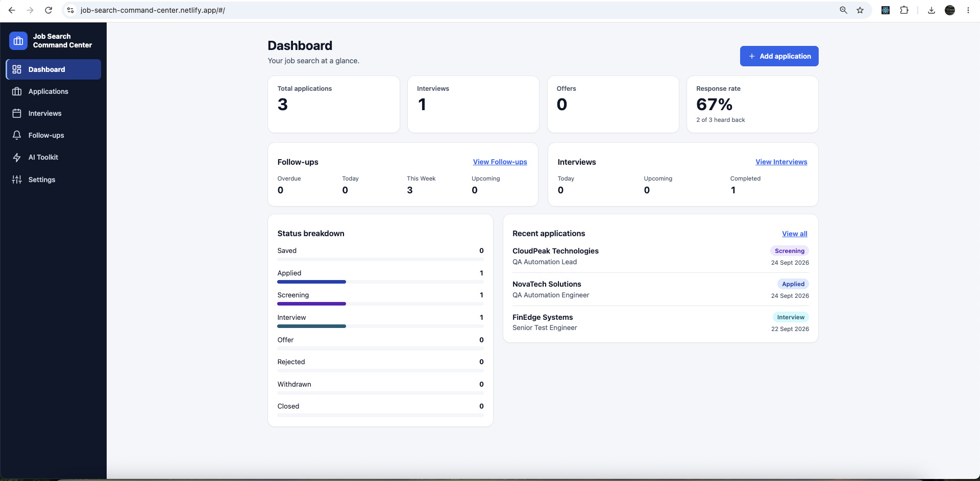Image resolution: width=980 pixels, height=481 pixels.
Task: Open the AI Toolkit page from sidebar
Action: tap(53, 157)
